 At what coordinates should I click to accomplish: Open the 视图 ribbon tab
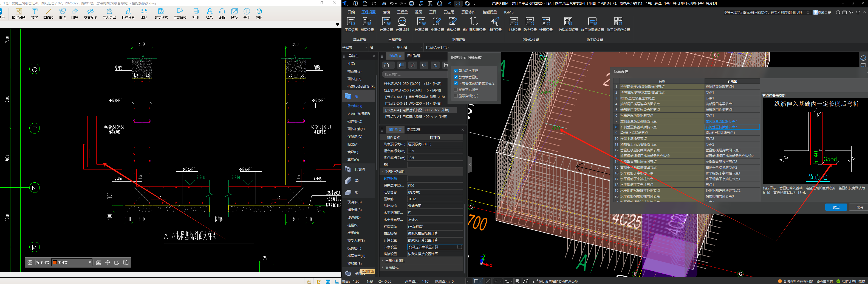tap(418, 12)
